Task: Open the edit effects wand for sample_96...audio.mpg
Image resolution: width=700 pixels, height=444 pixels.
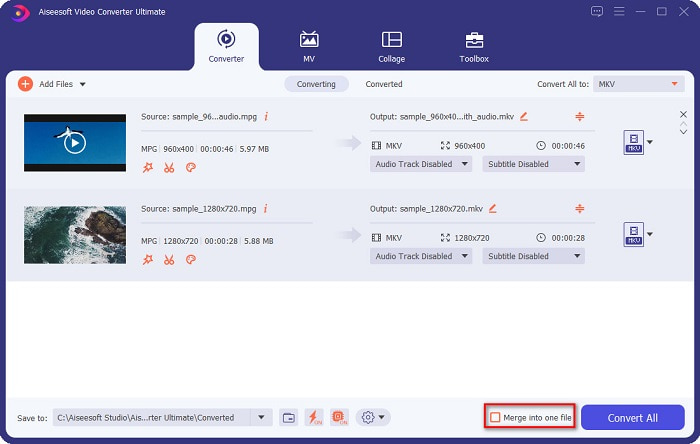Action: pos(148,167)
